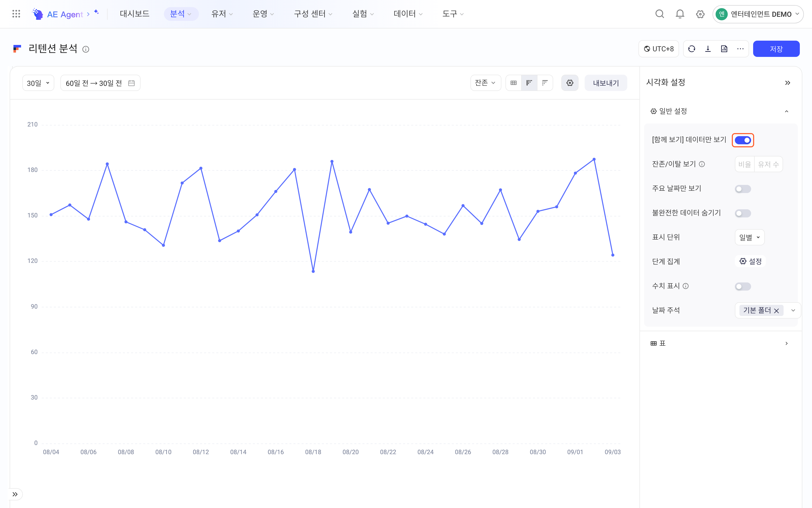Screen dimensions: 812x508
Task: Open the 잔존 dropdown
Action: click(x=485, y=83)
